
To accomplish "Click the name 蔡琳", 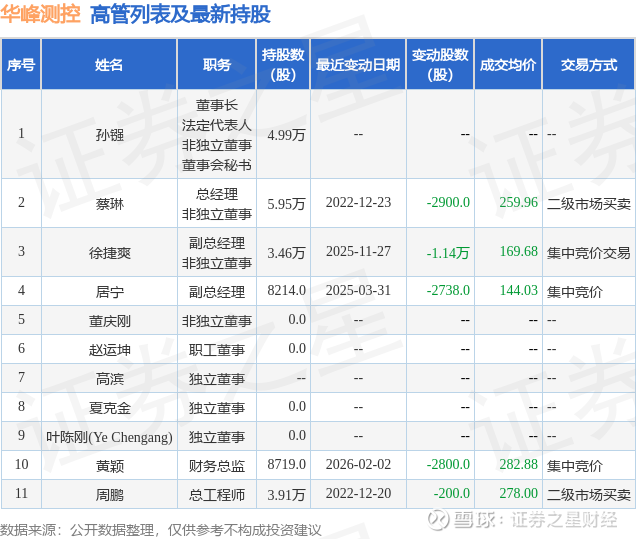I will tap(110, 204).
